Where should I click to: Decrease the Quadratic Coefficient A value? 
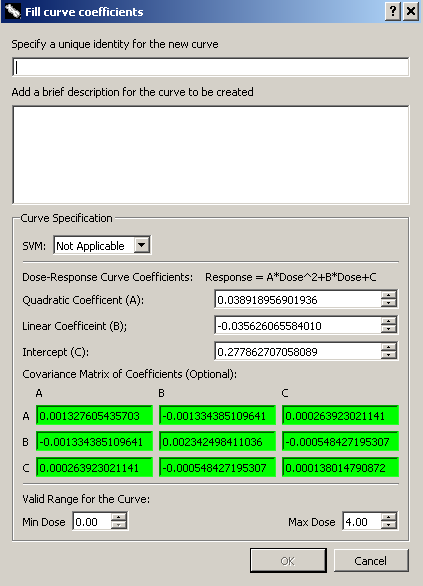(389, 303)
